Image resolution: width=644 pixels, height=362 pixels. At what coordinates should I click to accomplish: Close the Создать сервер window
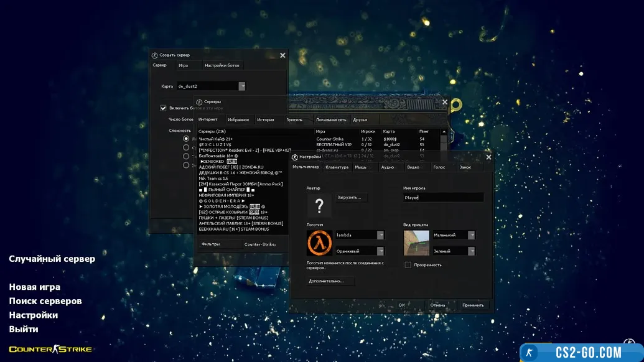(282, 55)
